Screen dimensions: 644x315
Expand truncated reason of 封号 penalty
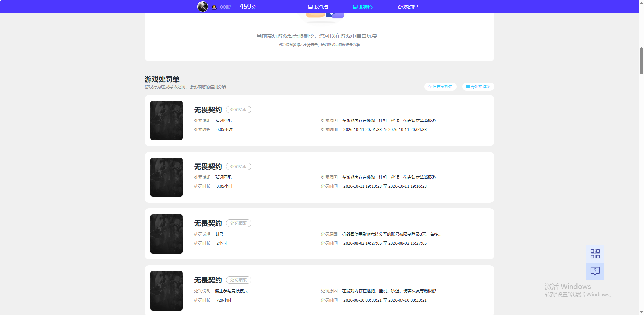(392, 234)
